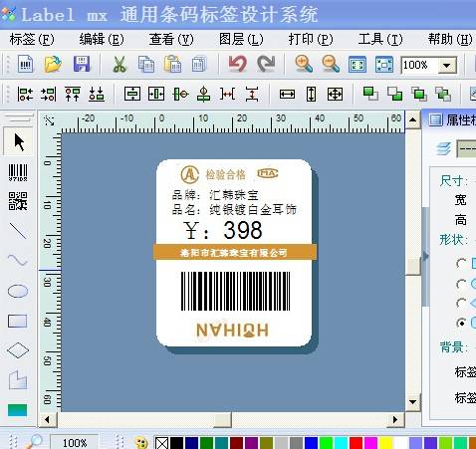The image size is (476, 449).
Task: Open the 查看(V) menu
Action: 171,40
